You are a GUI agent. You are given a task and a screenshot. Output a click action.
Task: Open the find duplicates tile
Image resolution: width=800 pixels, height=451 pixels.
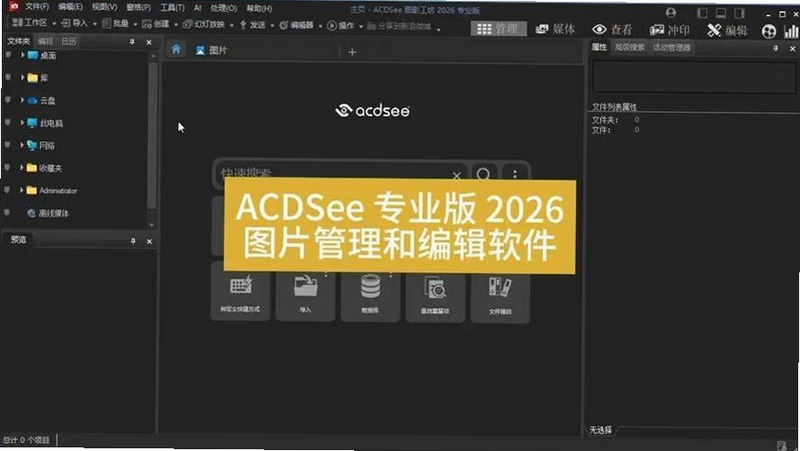point(435,296)
